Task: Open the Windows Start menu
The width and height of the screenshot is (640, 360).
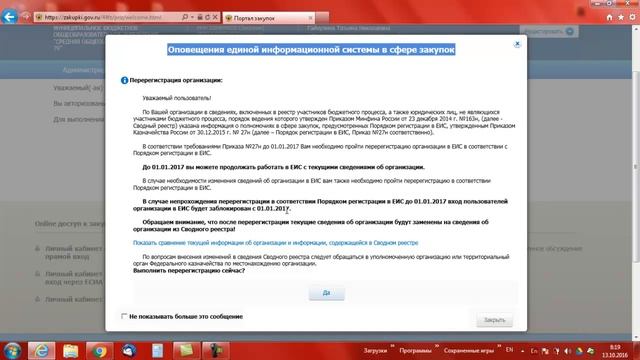Action: (12, 351)
